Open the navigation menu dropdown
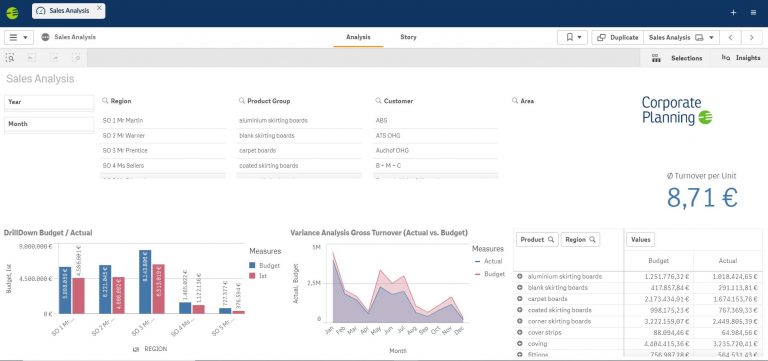This screenshot has height=361, width=768. pyautogui.click(x=19, y=37)
